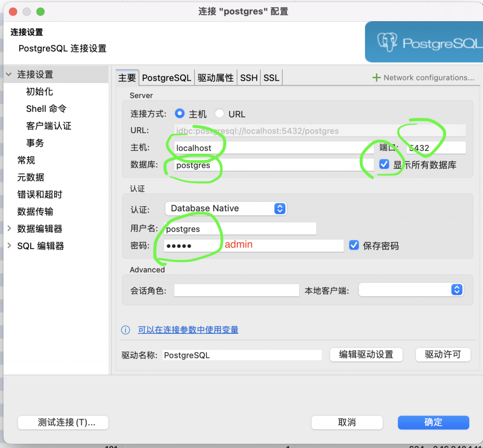Click the 取消 button
Screen dimensions: 483x448
click(347, 422)
